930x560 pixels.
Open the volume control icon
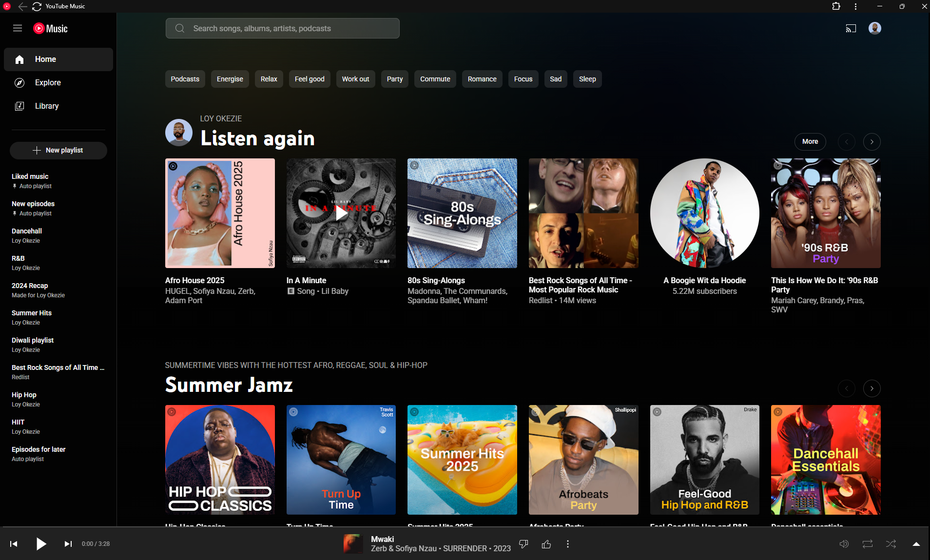coord(844,544)
